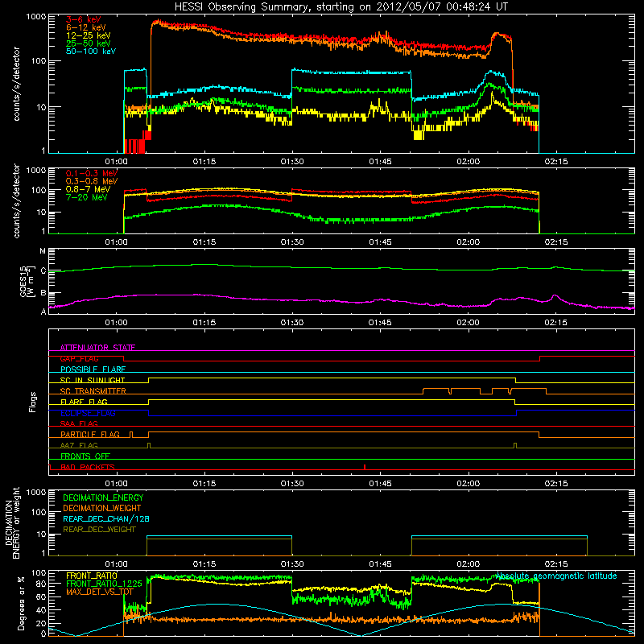The height and width of the screenshot is (644, 644).
Task: Click the HESSI Observing Summary title text
Action: pos(341,7)
